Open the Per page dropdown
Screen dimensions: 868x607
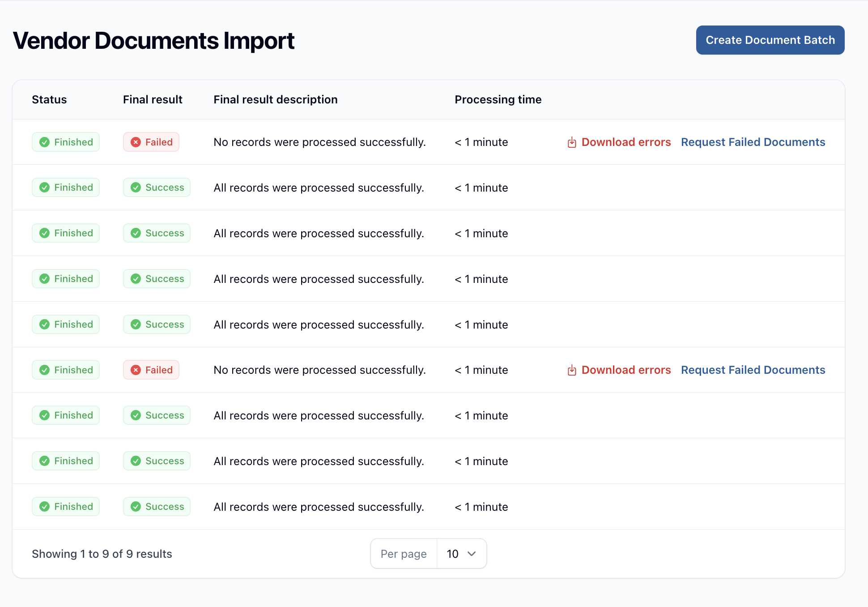point(461,554)
